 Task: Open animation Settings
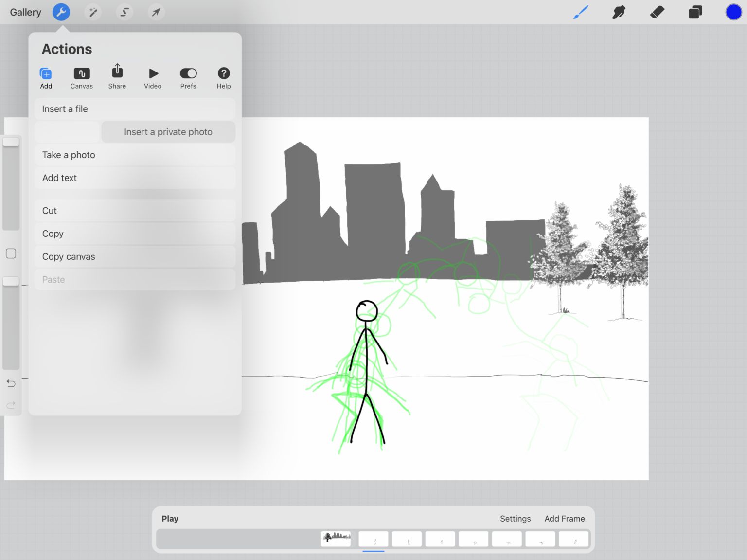(x=515, y=519)
